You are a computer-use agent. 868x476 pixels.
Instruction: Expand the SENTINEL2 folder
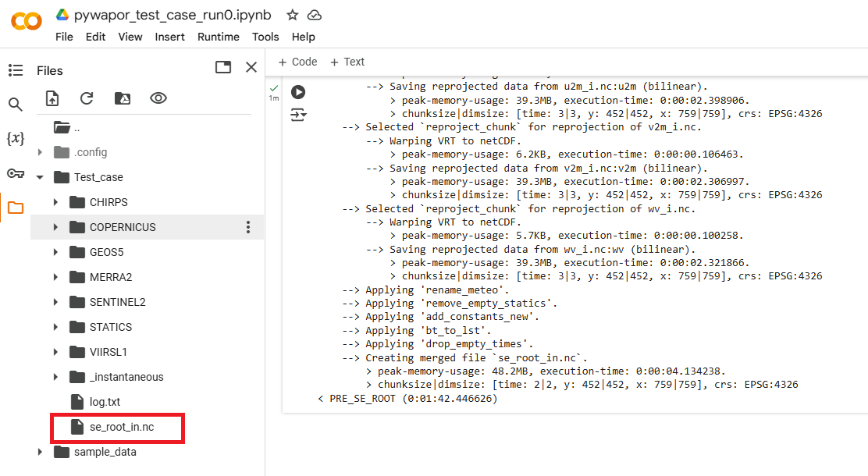pos(55,302)
